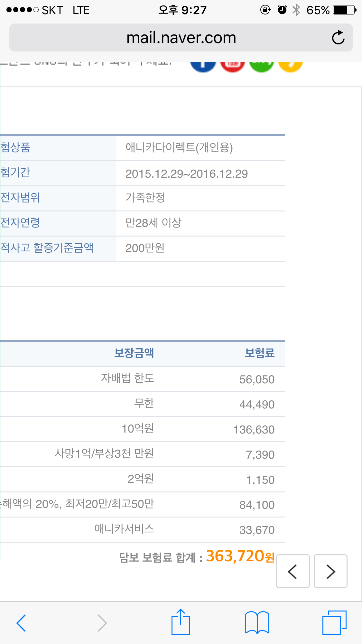Image resolution: width=362 pixels, height=644 pixels.
Task: Tap the battery indicator in status bar
Action: 345,10
